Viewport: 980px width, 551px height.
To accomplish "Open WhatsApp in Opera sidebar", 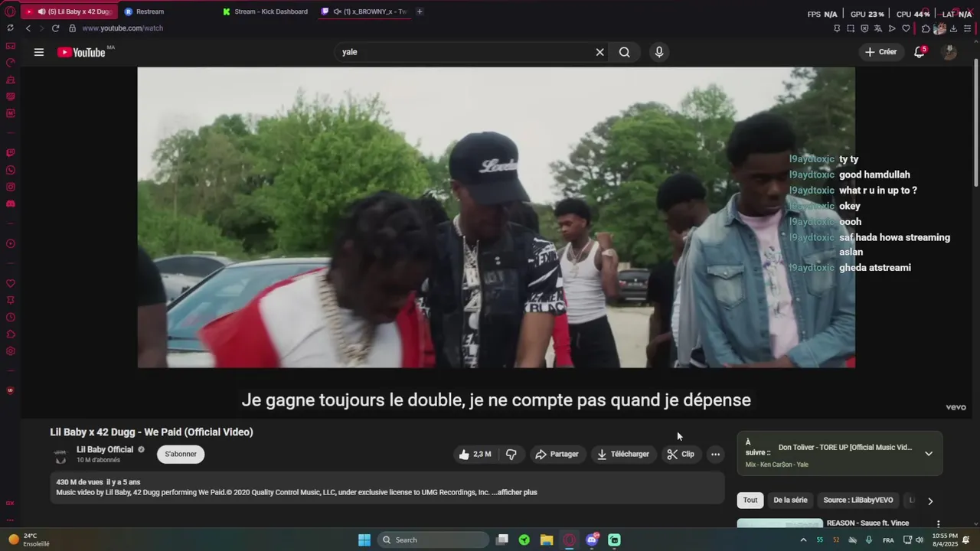I will [10, 170].
